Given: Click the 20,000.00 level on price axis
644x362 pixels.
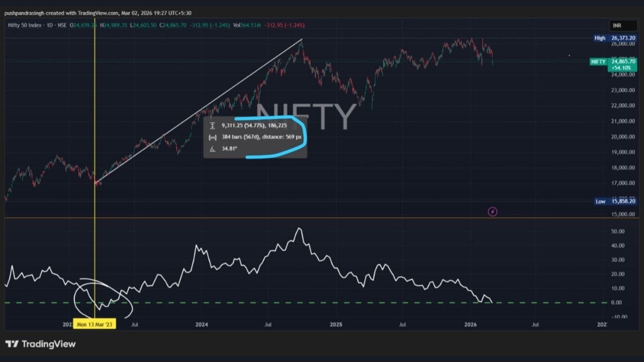Looking at the screenshot, I should pos(623,136).
